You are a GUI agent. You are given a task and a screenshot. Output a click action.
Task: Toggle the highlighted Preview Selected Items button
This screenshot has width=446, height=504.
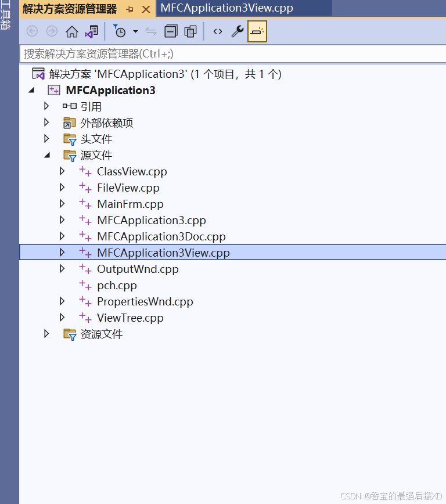click(x=257, y=31)
